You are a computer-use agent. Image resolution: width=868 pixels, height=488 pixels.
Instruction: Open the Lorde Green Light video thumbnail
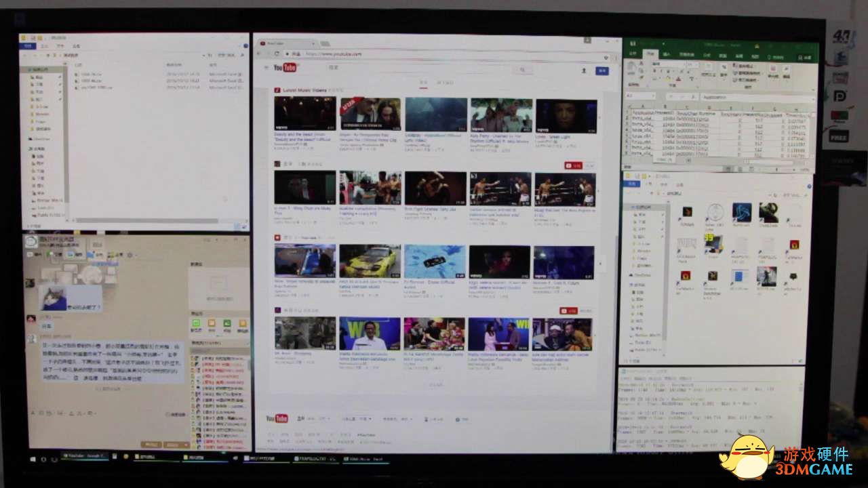click(x=566, y=116)
